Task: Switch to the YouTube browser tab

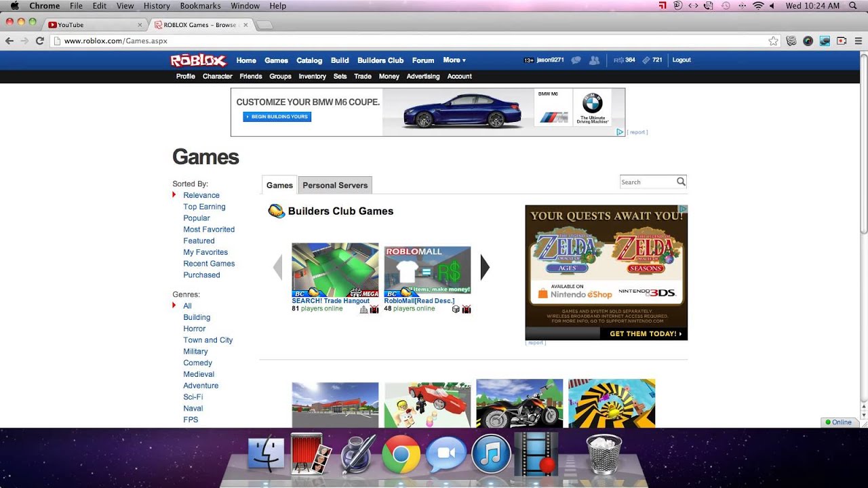Action: tap(95, 25)
